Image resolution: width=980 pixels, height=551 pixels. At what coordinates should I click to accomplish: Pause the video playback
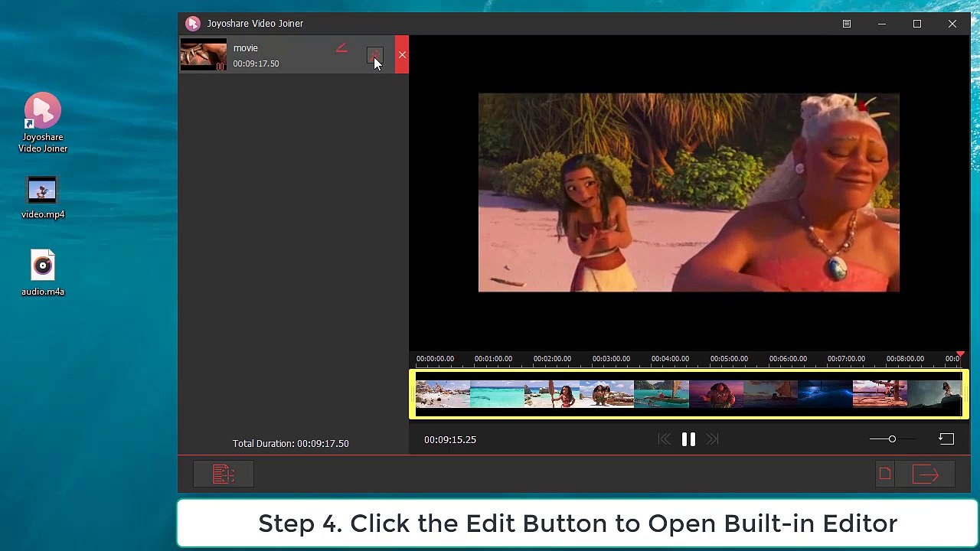688,439
